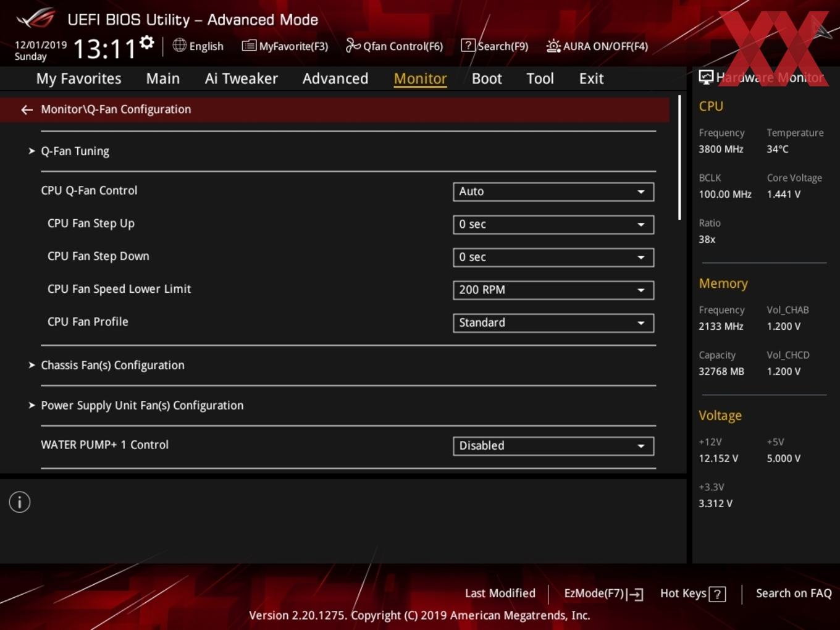Switch to the Tool tab
Viewport: 840px width, 630px height.
pyautogui.click(x=540, y=78)
